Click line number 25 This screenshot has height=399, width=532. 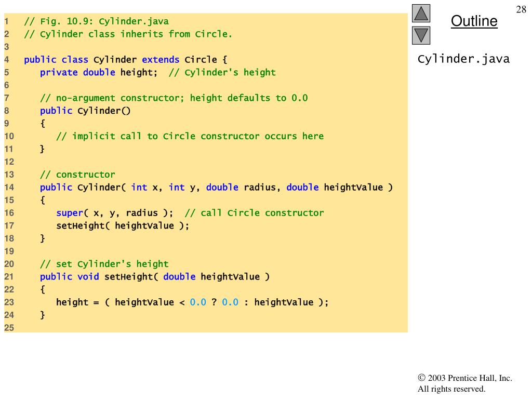click(x=9, y=328)
